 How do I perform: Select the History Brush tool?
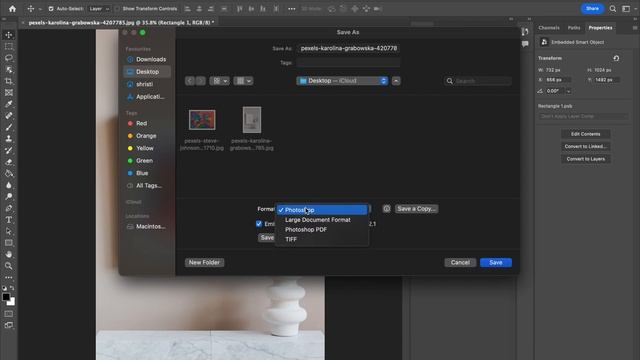9,150
